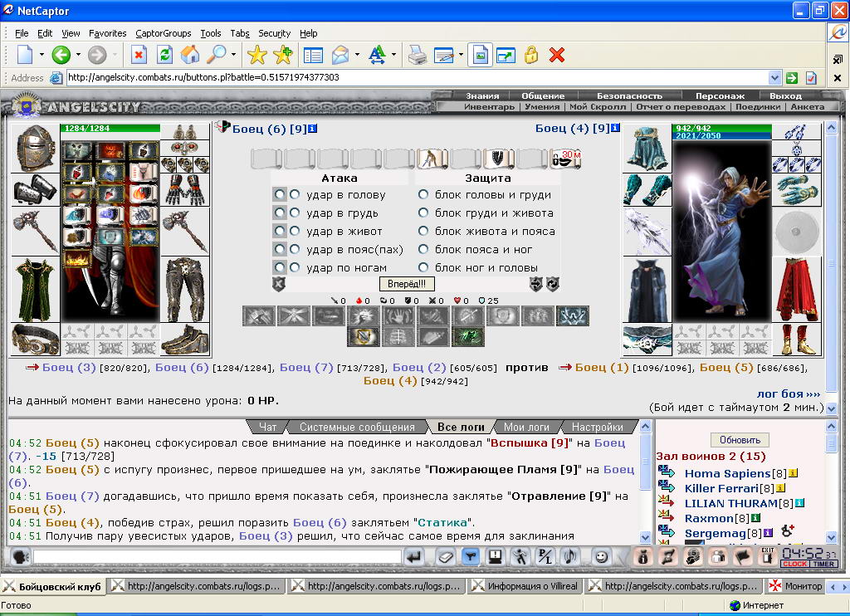Click the red X toolbar icon
The width and height of the screenshot is (850, 616).
(557, 55)
